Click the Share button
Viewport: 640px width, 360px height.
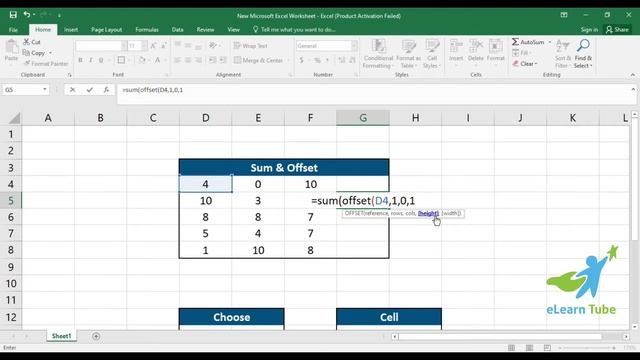pos(617,30)
